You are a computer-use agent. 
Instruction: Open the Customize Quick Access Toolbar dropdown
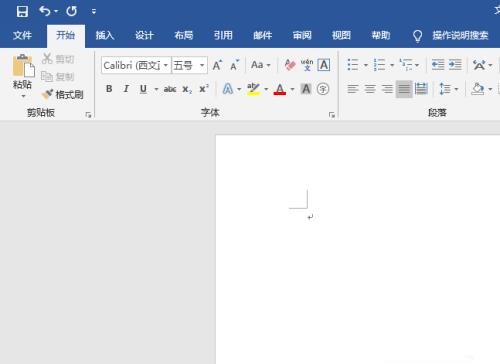(x=94, y=12)
